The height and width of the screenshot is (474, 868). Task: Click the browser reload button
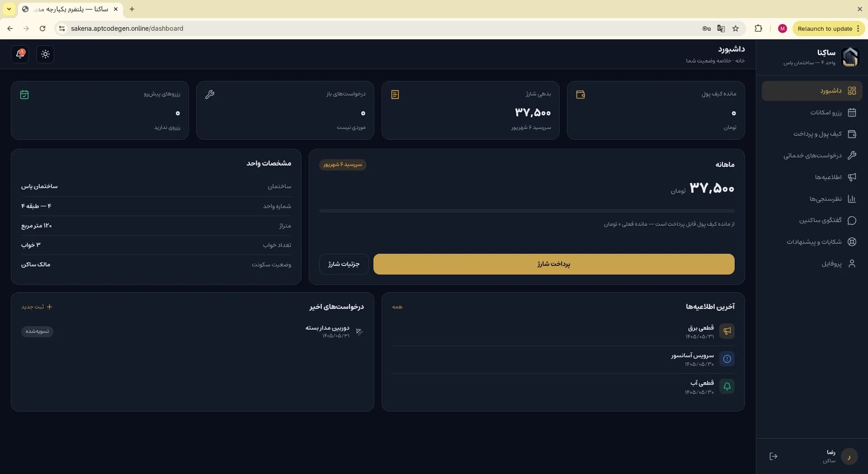(42, 28)
